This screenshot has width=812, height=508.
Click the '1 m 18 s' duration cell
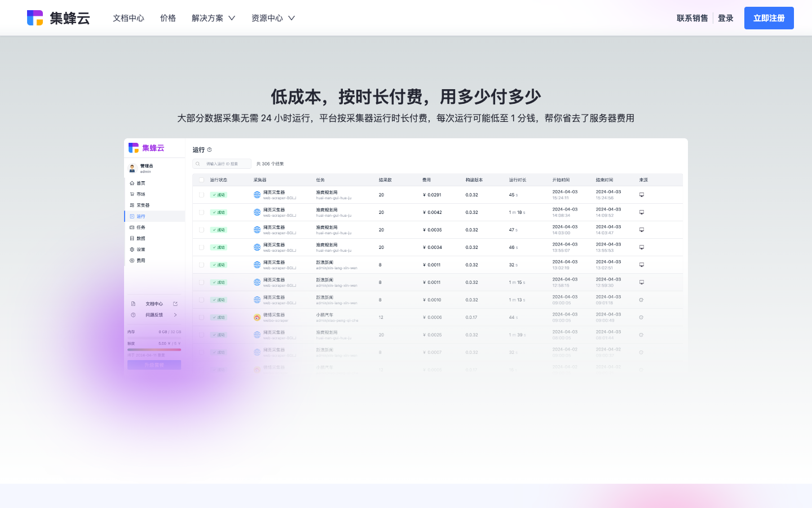click(517, 212)
